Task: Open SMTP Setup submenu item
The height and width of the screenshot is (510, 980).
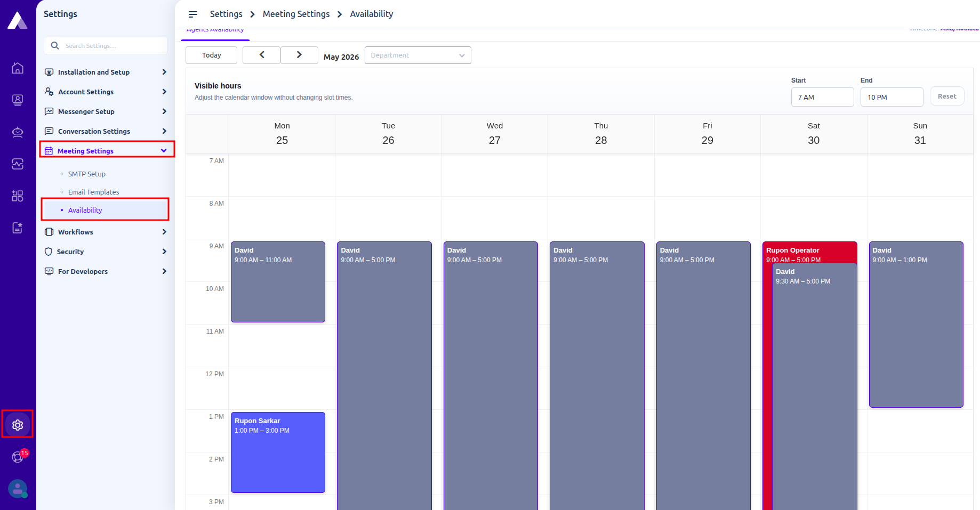Action: click(87, 174)
